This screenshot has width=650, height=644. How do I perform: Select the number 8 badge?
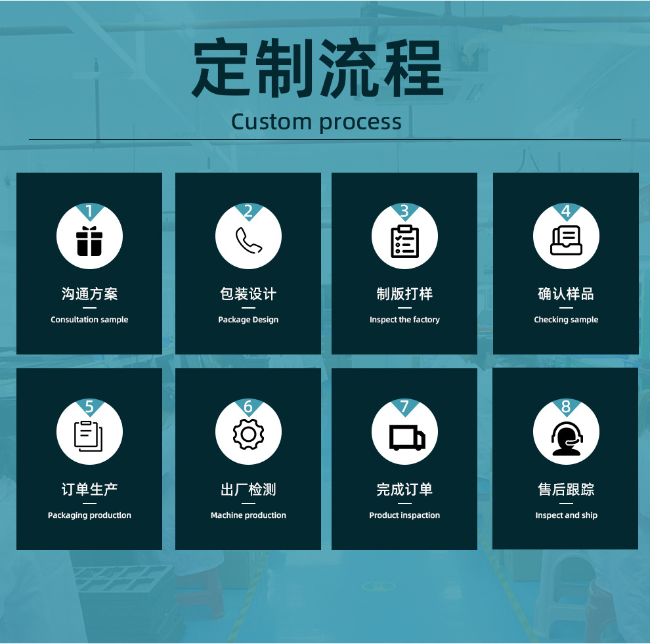pos(566,407)
